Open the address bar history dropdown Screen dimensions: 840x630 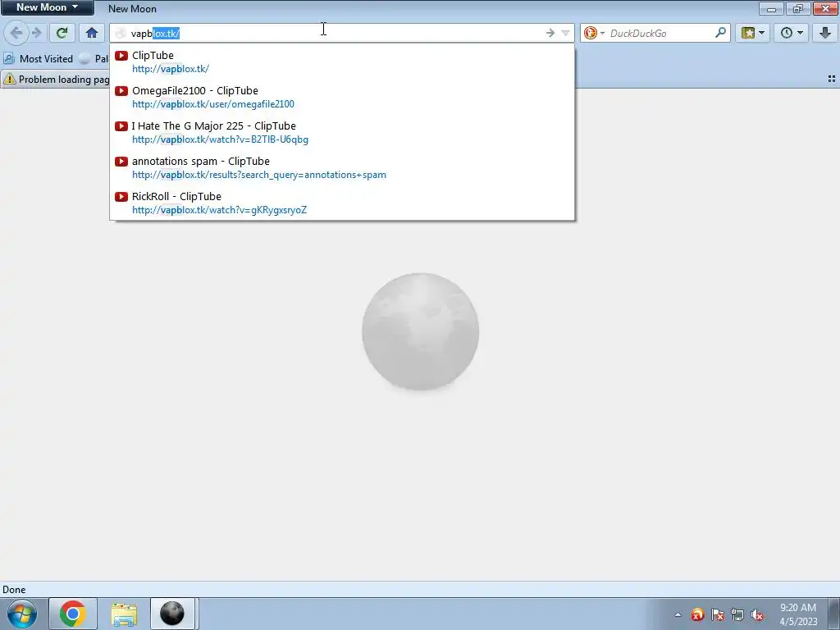(x=565, y=33)
